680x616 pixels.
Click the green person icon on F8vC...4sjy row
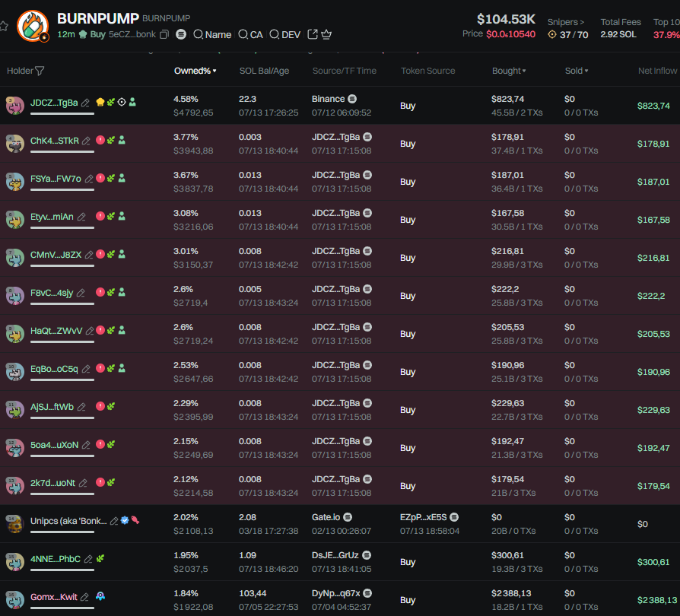pyautogui.click(x=122, y=292)
